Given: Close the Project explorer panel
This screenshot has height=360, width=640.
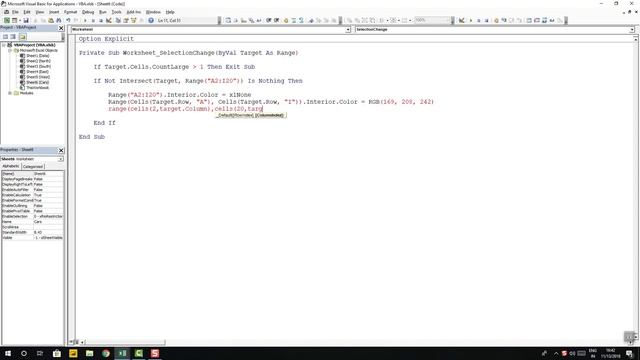Looking at the screenshot, I should pos(61,28).
